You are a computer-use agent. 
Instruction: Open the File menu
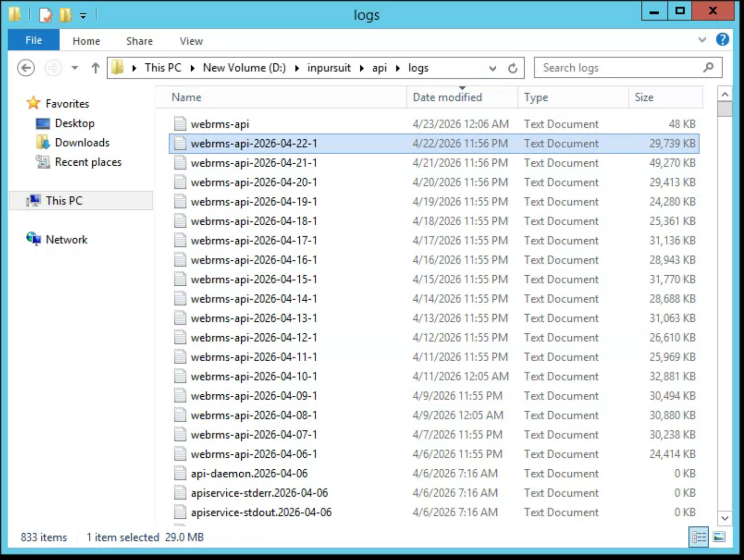tap(34, 40)
